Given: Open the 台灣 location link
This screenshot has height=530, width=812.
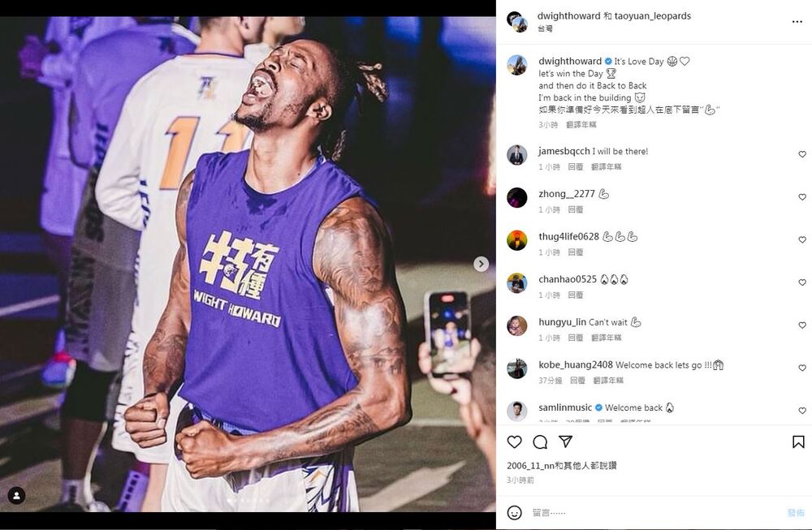Looking at the screenshot, I should 541,29.
